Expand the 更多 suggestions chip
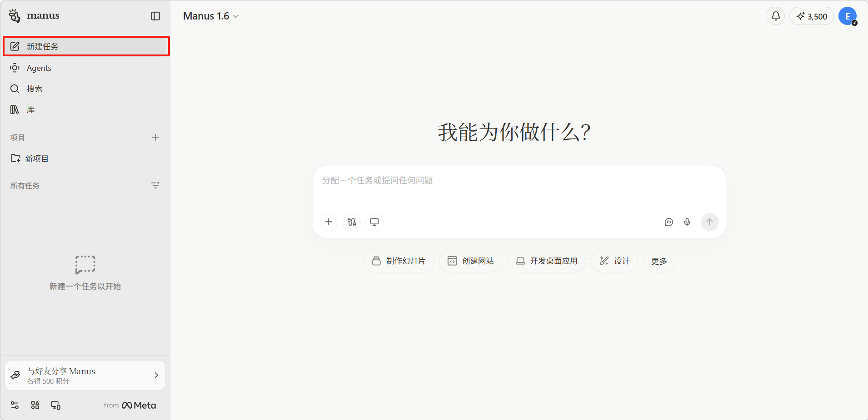This screenshot has height=420, width=868. point(658,261)
